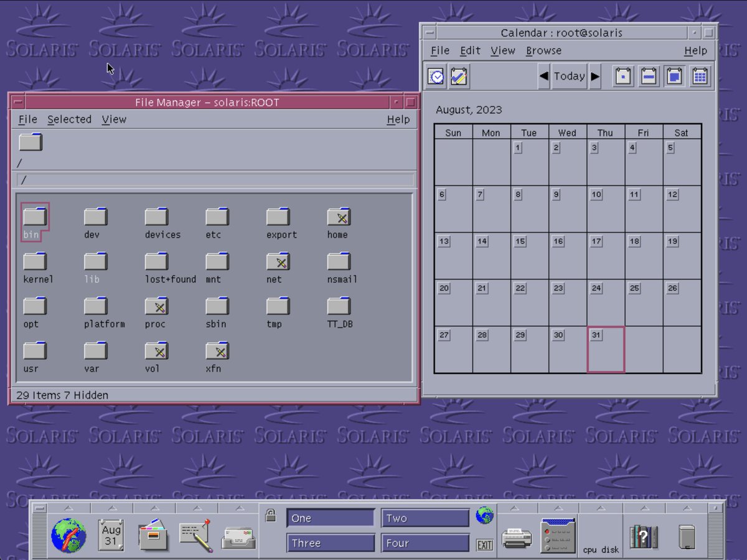Click the path text field showing /
Viewport: 747px width, 560px height.
click(x=215, y=180)
